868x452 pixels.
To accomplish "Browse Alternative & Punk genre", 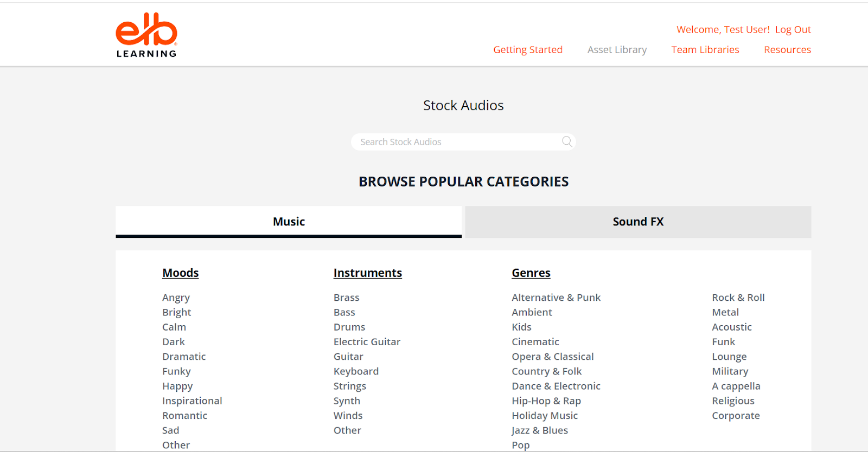I will tap(556, 298).
